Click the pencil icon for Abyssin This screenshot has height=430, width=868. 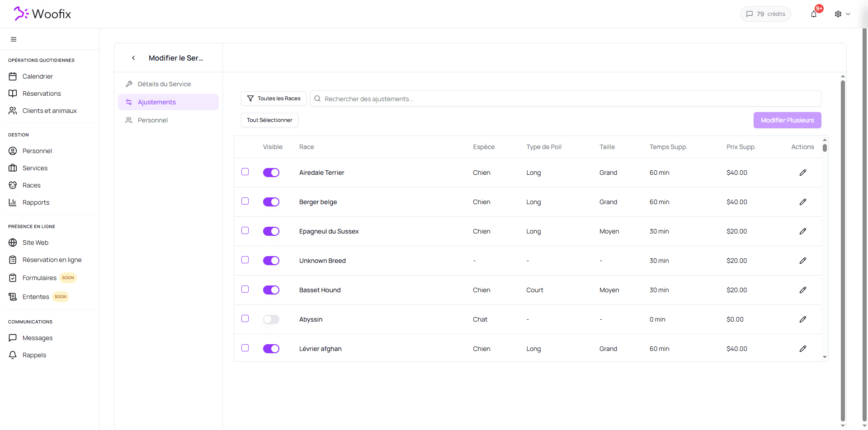[802, 319]
